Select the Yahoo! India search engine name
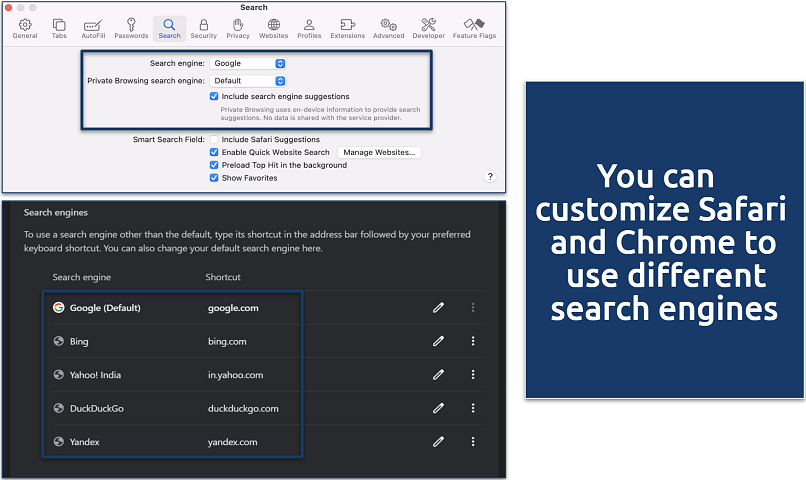The height and width of the screenshot is (480, 806). point(95,375)
